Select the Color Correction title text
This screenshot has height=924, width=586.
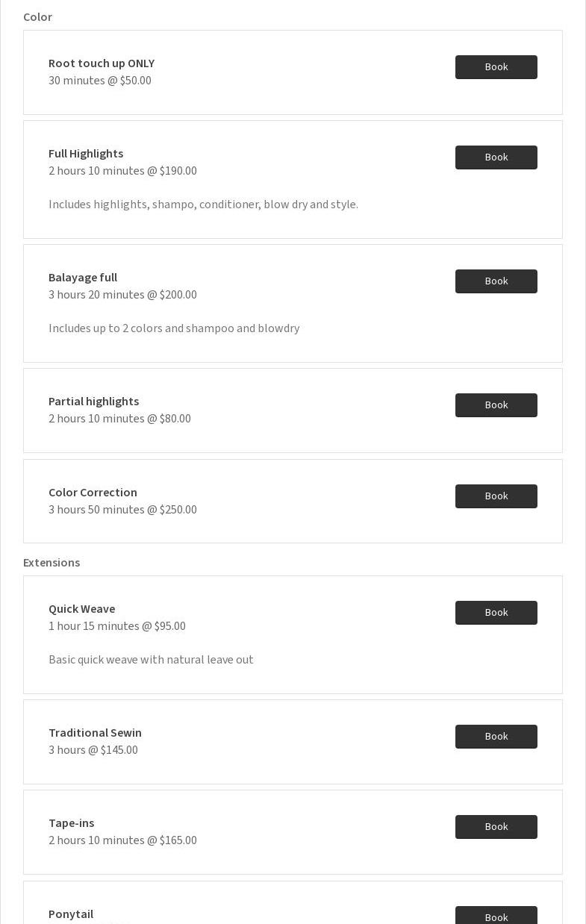coord(93,493)
